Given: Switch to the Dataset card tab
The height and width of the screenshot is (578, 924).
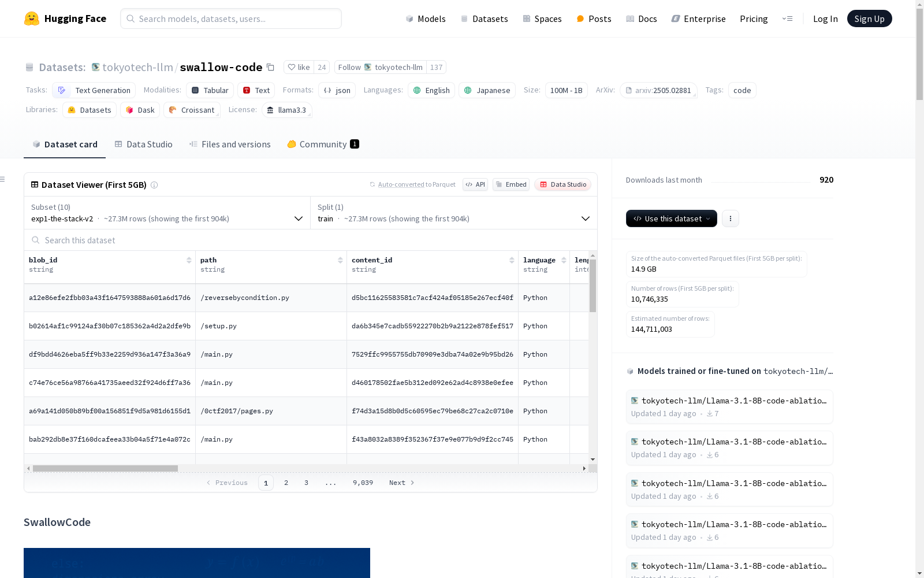Looking at the screenshot, I should [65, 144].
